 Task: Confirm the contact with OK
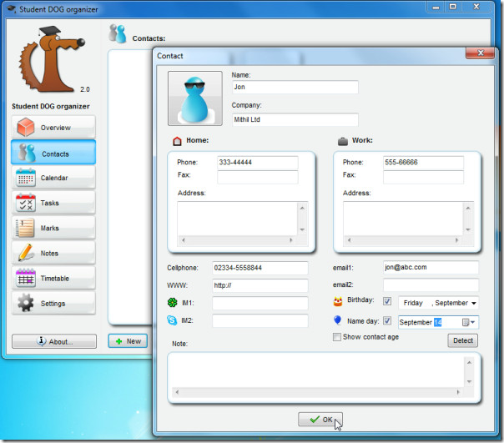[x=320, y=420]
